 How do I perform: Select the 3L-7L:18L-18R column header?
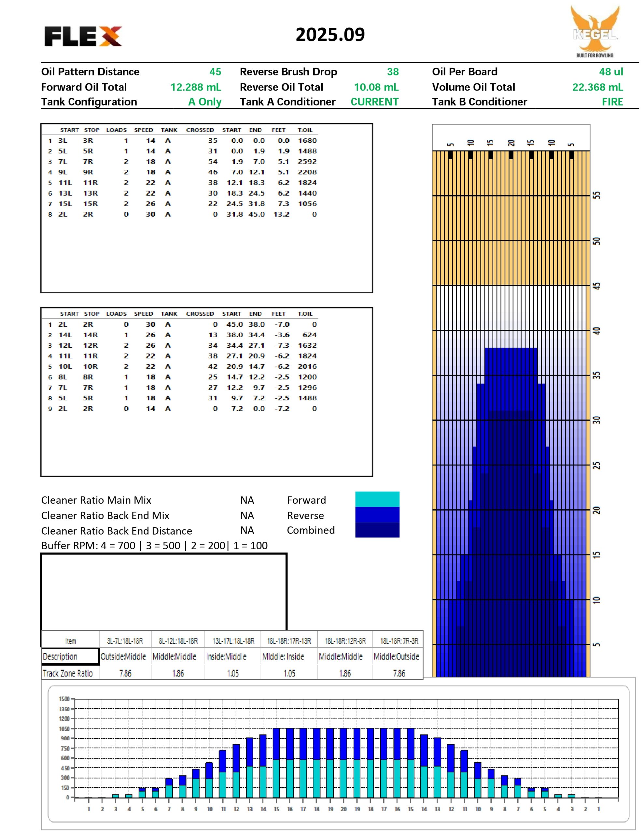click(125, 640)
